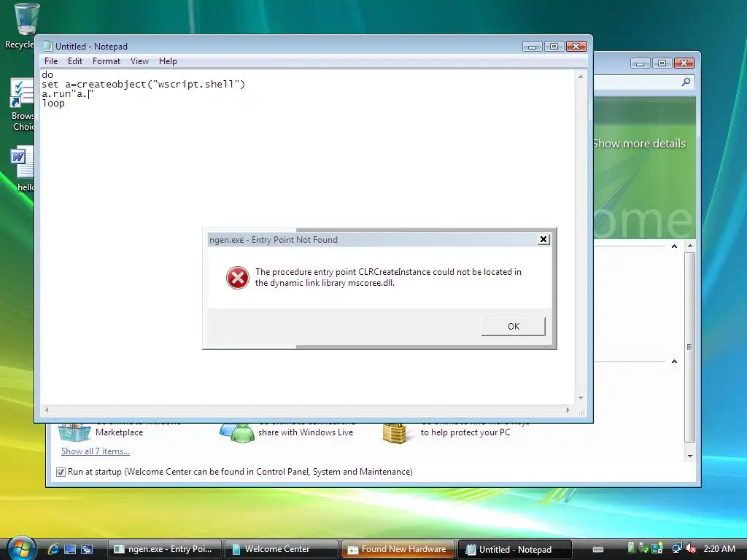Click Notepad horizontal scrollbar left arrow
This screenshot has width=747, height=560.
click(x=46, y=410)
